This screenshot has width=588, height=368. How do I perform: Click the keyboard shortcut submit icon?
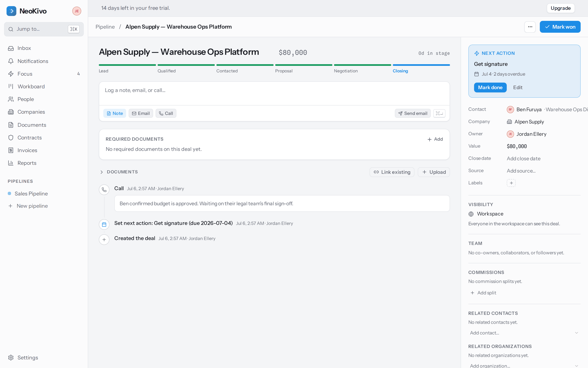pos(439,113)
